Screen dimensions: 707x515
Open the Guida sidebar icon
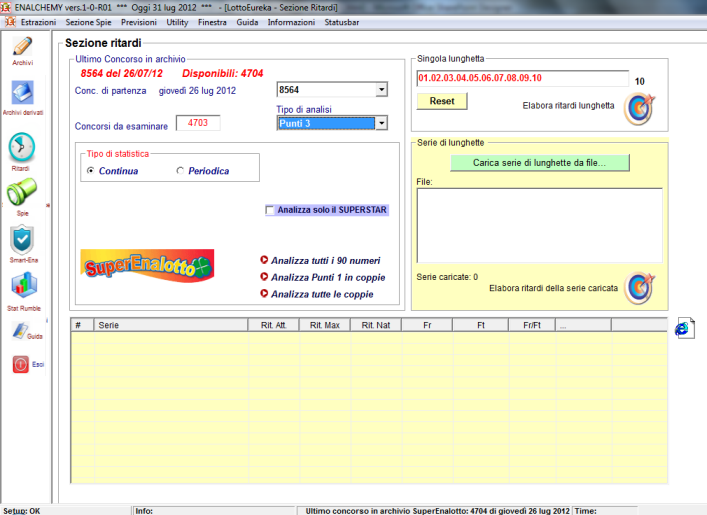[21, 331]
